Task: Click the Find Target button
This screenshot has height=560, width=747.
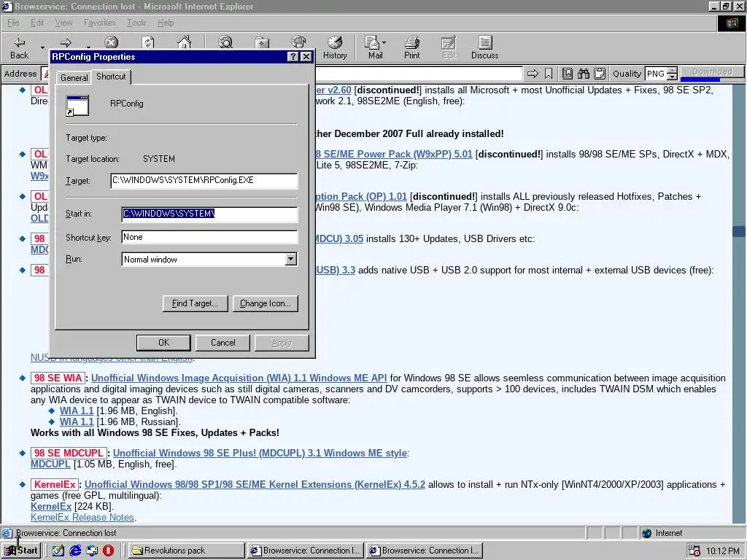Action: [195, 303]
